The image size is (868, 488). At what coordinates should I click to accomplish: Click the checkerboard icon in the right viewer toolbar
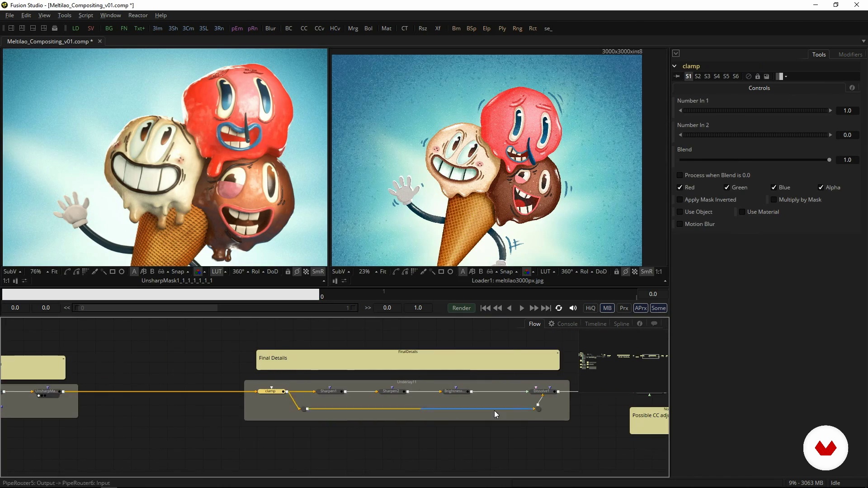point(635,272)
